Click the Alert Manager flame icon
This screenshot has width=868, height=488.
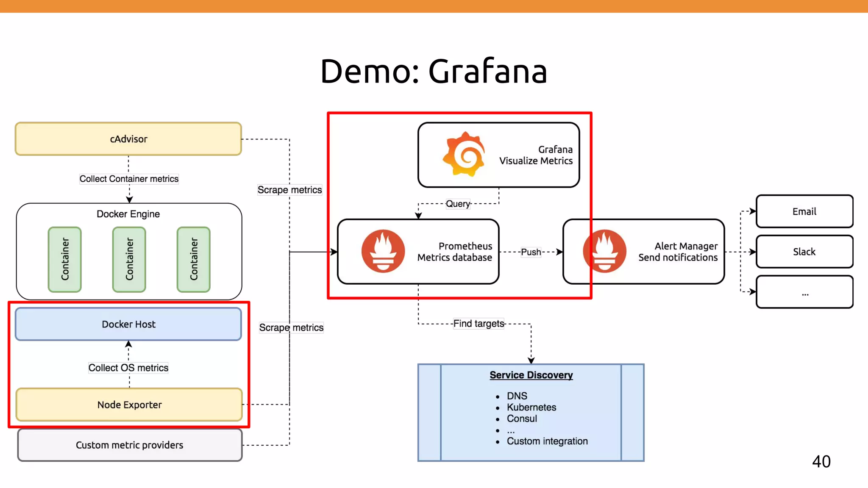[x=604, y=251]
